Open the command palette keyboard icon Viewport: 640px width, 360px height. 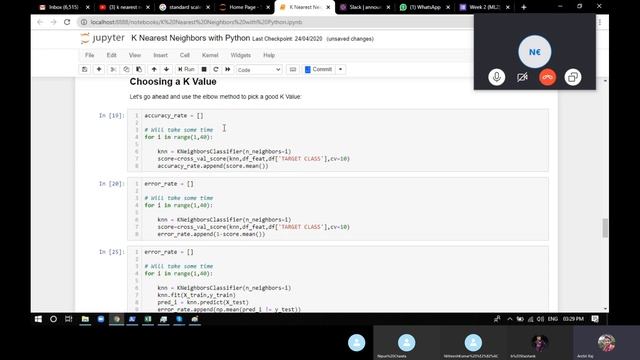tap(293, 69)
